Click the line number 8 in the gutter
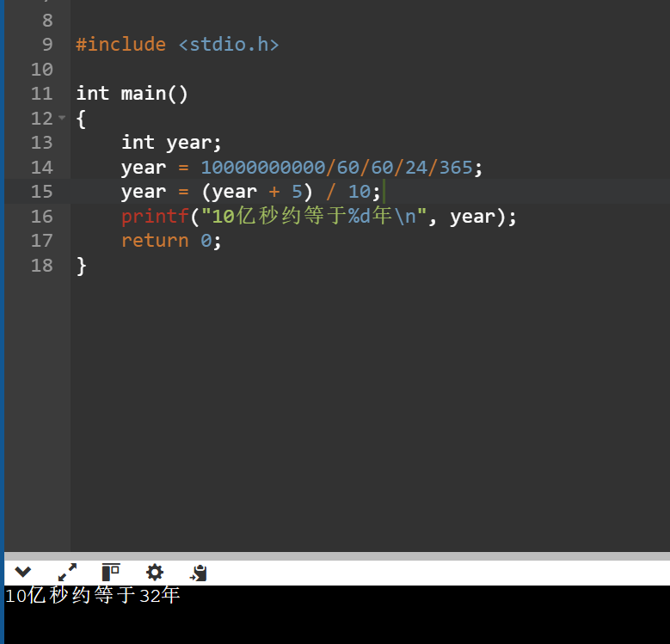 [47, 20]
